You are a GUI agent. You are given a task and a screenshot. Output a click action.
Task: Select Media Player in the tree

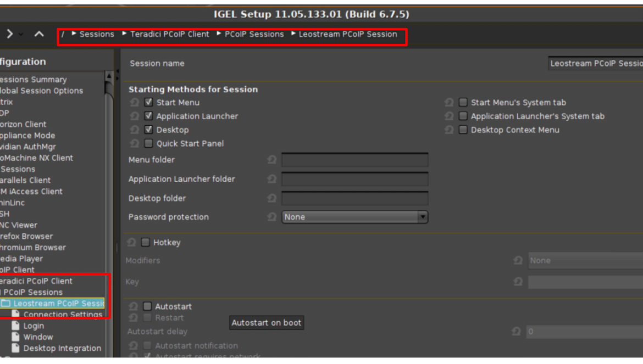21,259
